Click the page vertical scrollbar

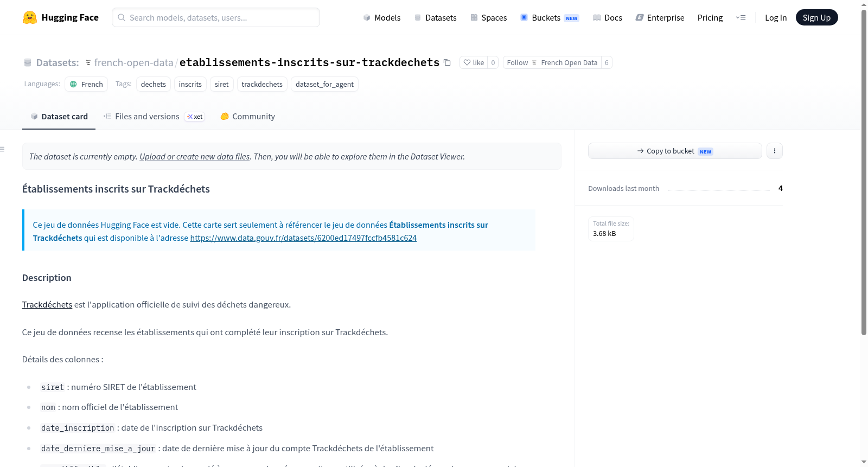point(864,172)
